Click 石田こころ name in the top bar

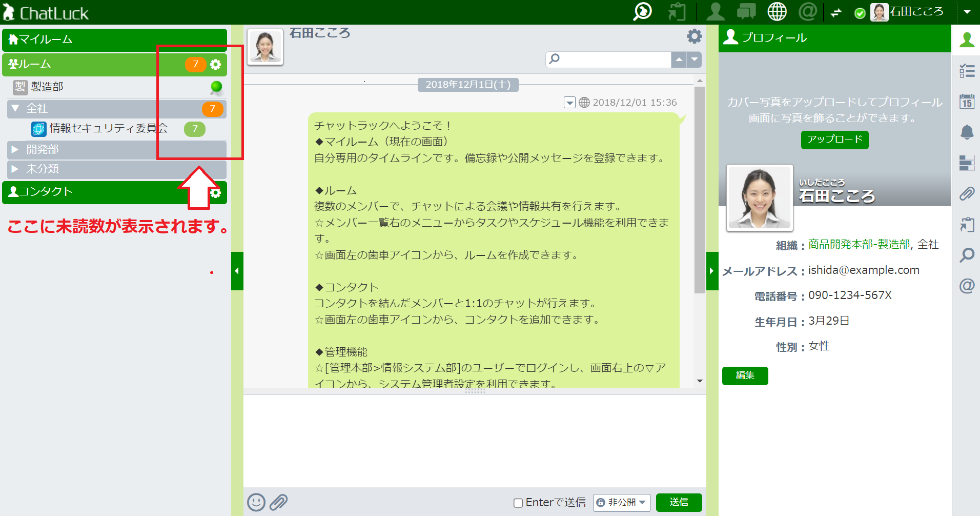916,11
